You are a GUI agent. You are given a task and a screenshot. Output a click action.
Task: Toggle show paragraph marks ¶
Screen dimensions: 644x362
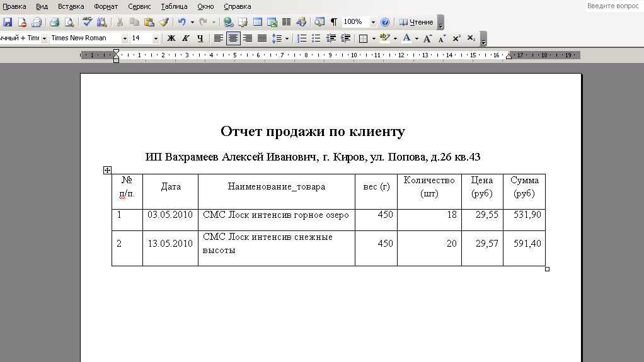[334, 22]
